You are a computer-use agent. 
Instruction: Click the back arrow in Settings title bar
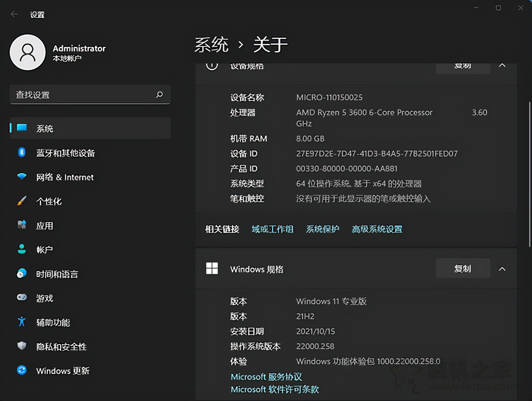[15, 14]
